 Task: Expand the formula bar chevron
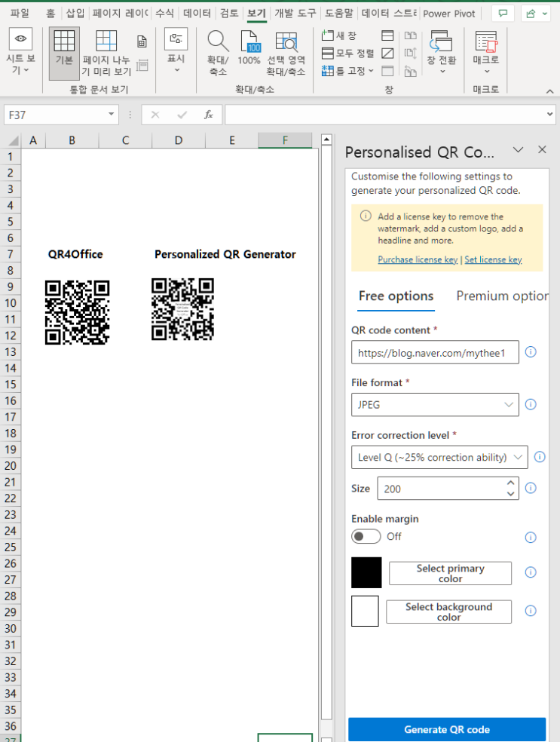click(x=549, y=114)
